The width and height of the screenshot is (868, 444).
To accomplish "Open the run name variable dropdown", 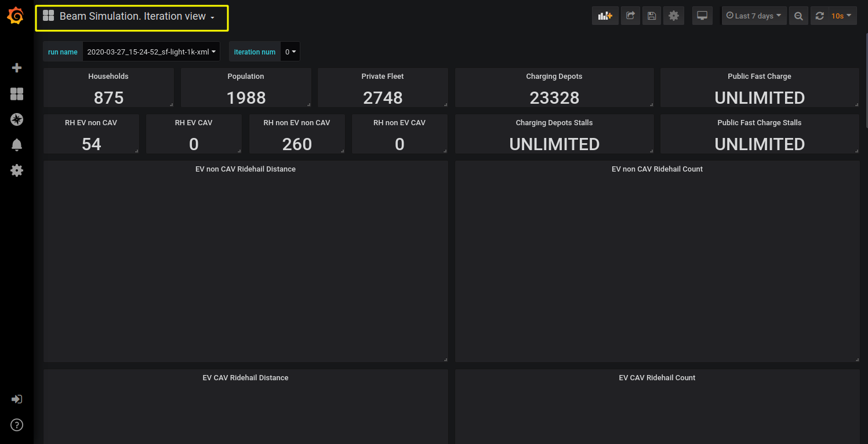I will point(151,52).
